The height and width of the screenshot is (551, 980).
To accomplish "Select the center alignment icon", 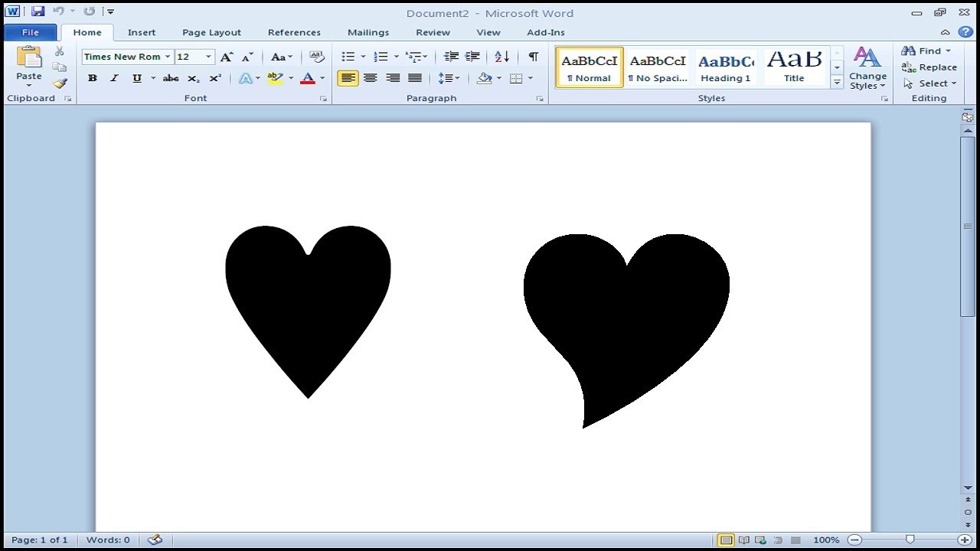I will click(370, 77).
